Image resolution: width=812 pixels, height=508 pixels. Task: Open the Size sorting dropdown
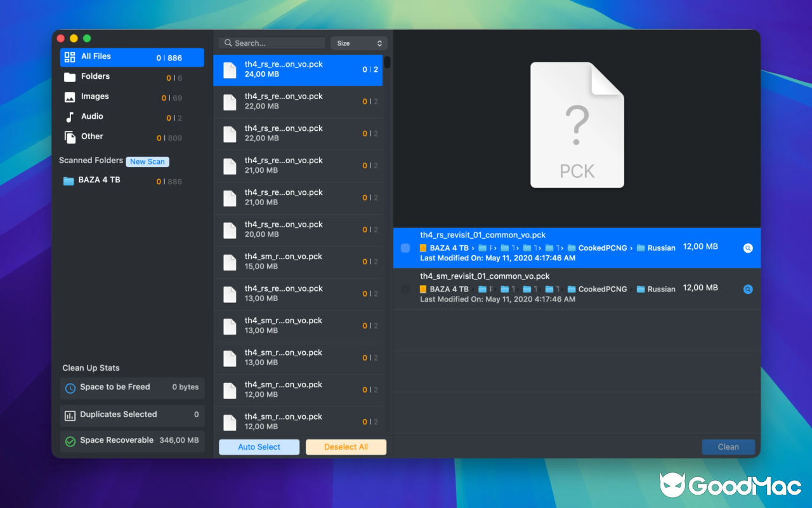click(358, 43)
